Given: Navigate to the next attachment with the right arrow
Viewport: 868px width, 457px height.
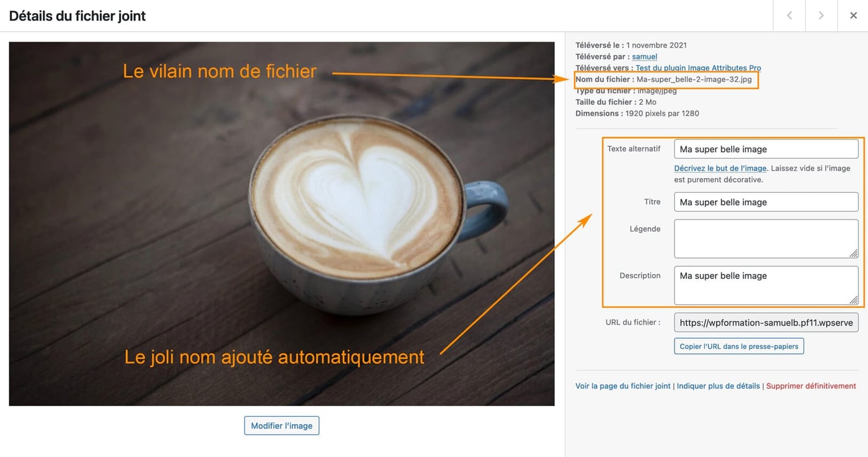Looking at the screenshot, I should click(821, 16).
